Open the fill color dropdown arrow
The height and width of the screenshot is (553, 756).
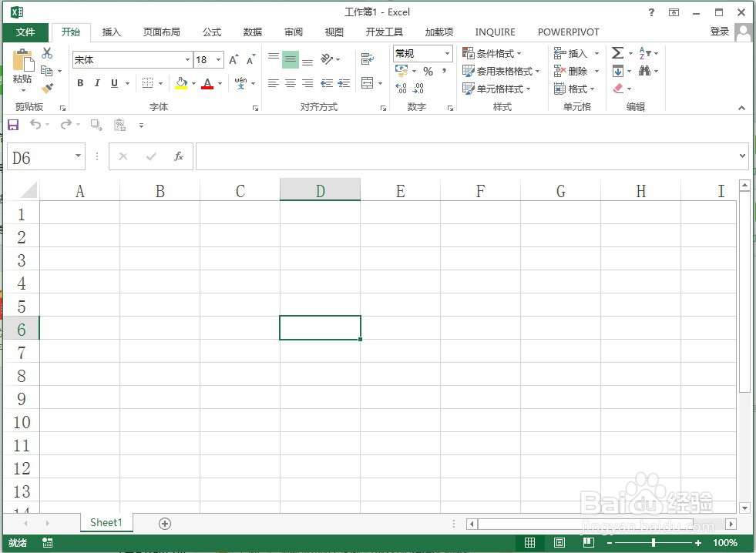192,83
